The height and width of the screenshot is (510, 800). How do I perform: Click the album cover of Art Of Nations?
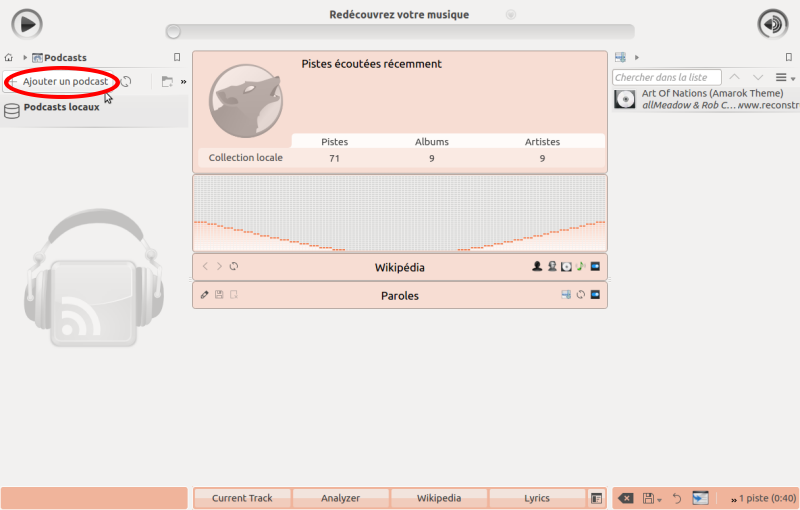tap(625, 99)
